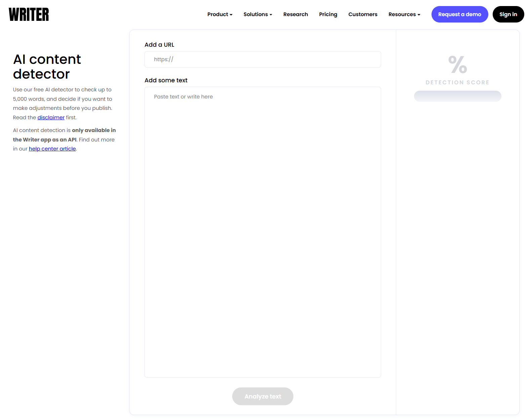Open the Product dropdown menu
The image size is (532, 419).
220,14
